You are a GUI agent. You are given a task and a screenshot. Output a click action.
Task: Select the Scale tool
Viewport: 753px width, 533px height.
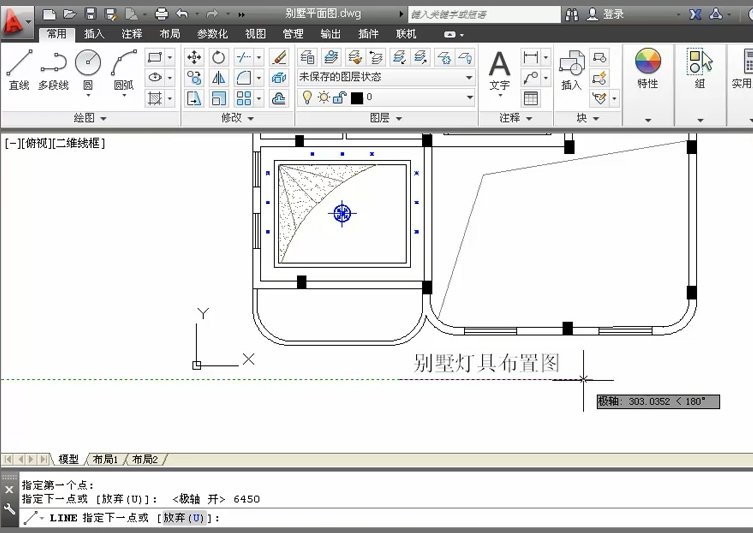[x=219, y=98]
